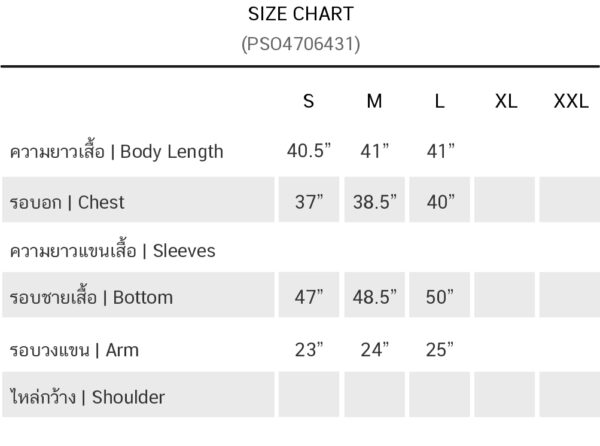Click the 40" Chest value for L
Image resolution: width=600 pixels, height=446 pixels.
click(x=441, y=202)
